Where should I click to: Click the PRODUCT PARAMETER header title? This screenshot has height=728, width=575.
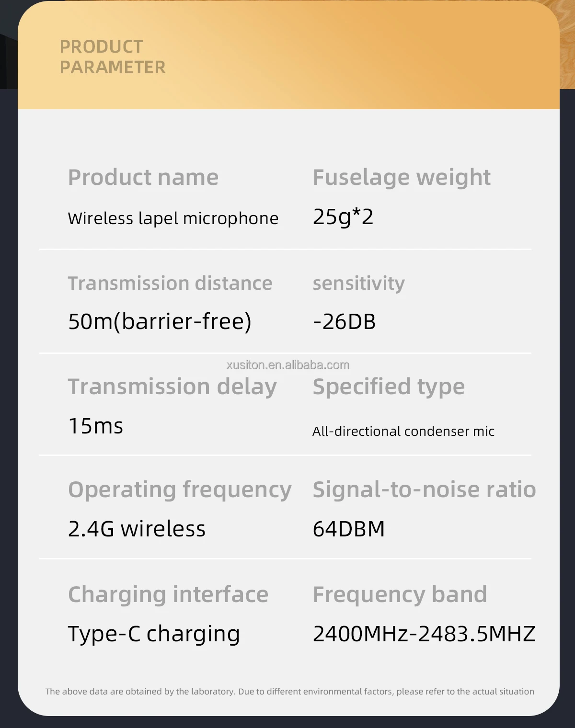click(113, 57)
